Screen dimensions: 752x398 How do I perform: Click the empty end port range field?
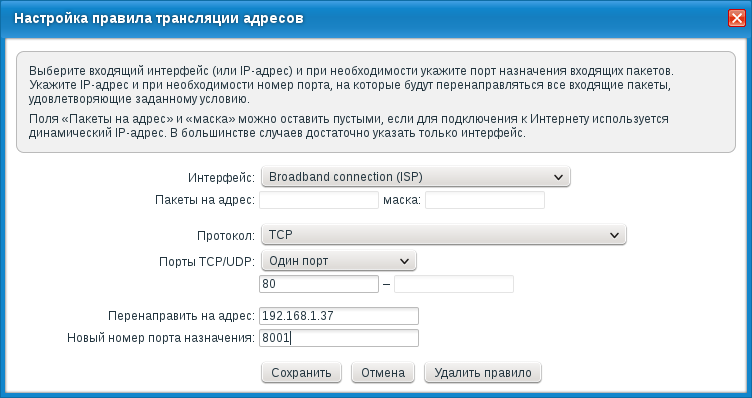(454, 284)
